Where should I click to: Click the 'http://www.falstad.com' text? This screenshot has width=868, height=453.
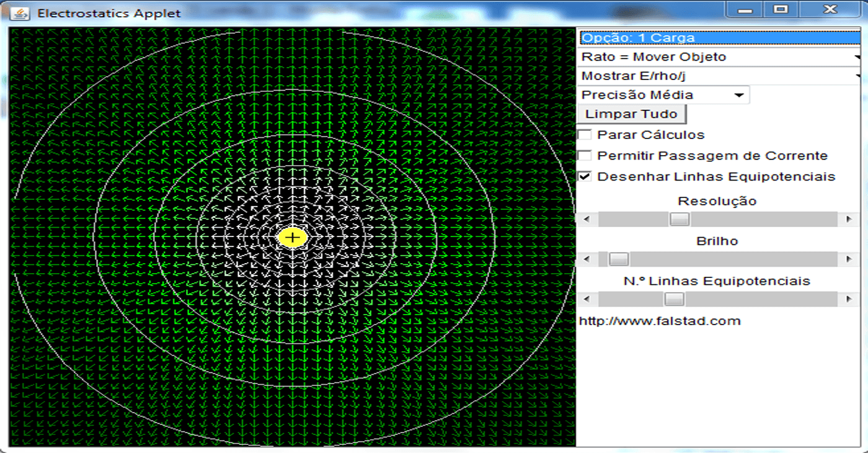point(660,321)
